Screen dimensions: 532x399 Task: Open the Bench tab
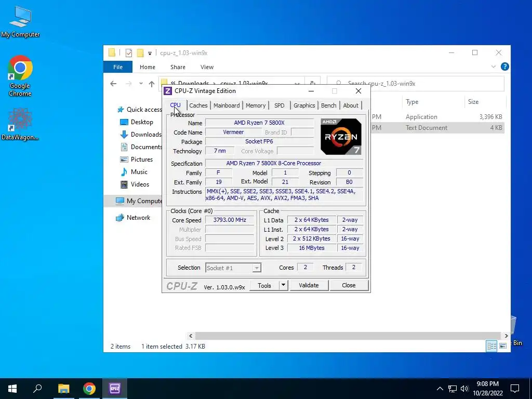point(328,105)
